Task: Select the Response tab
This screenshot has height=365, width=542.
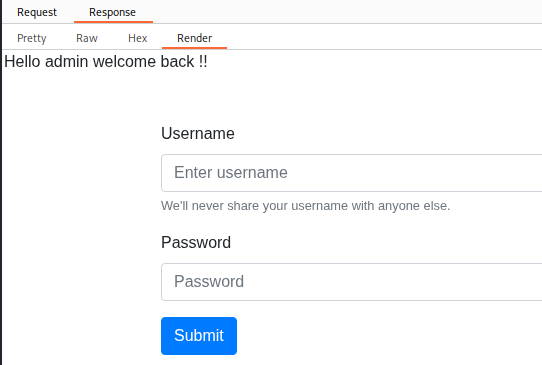Action: [x=112, y=12]
